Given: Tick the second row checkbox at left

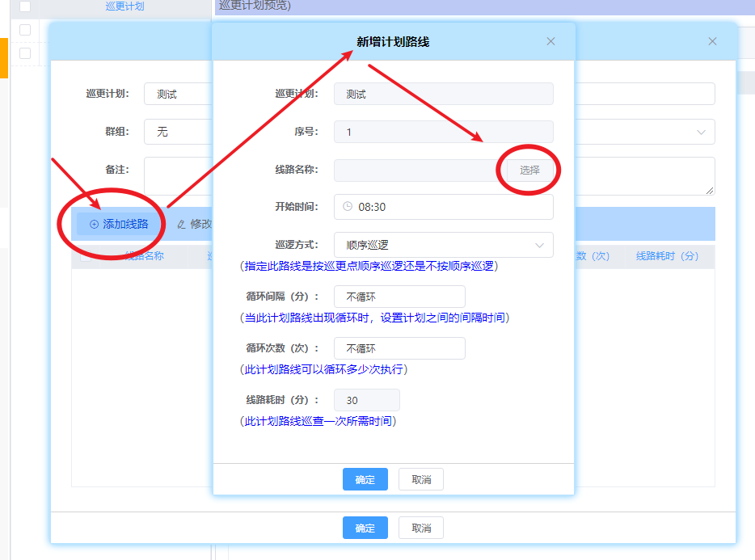Looking at the screenshot, I should tap(25, 53).
